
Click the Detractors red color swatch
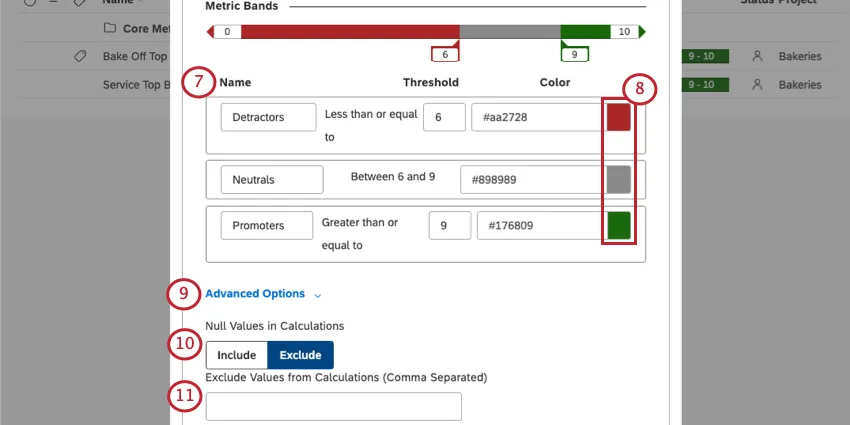(x=619, y=117)
